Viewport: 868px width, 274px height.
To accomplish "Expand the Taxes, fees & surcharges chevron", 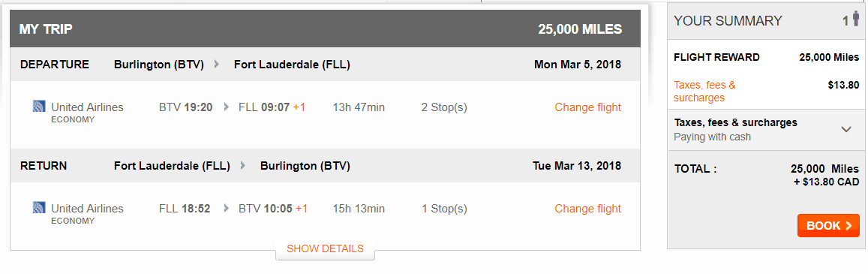I will (x=845, y=130).
